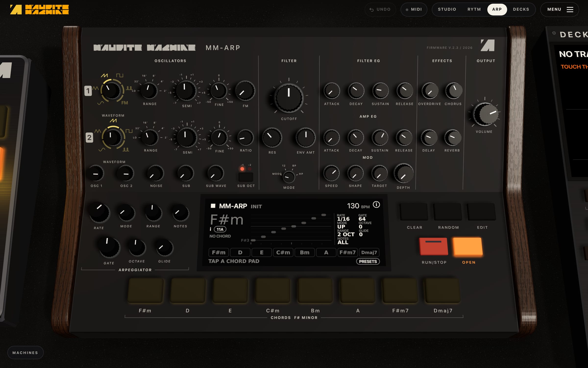Click the stop square icon beside MM-ARP

pos(213,206)
